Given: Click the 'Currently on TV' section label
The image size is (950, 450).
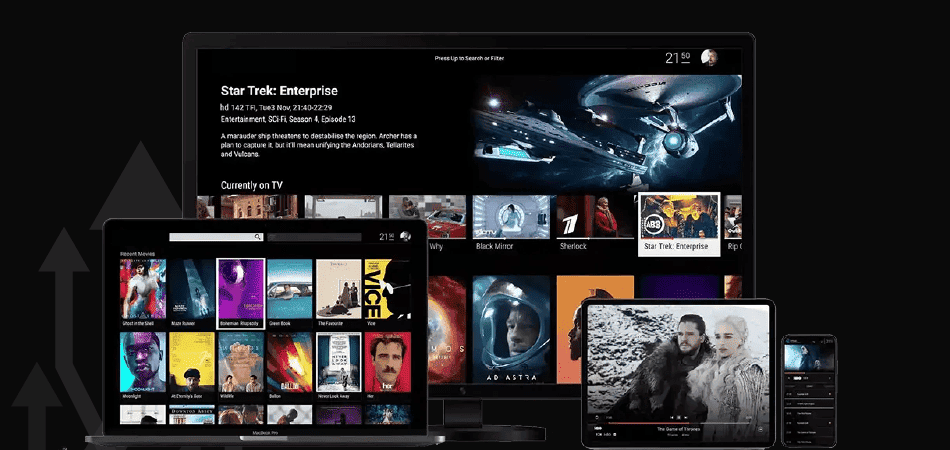Looking at the screenshot, I should [251, 185].
